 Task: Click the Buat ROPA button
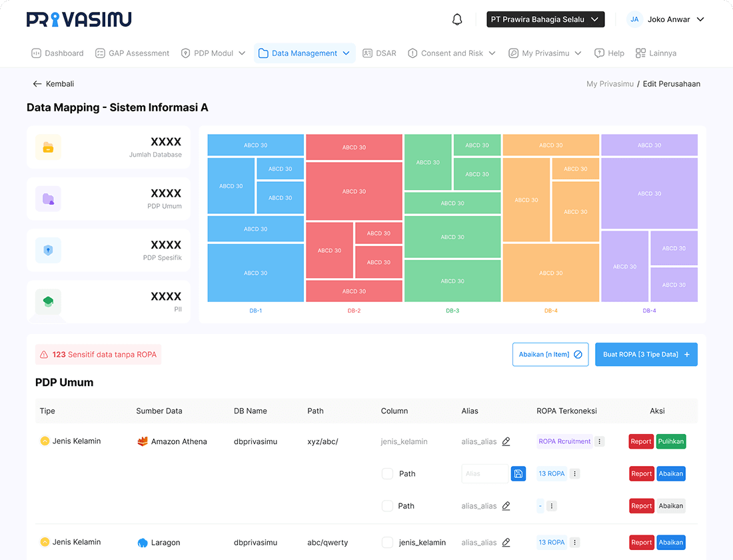coord(646,354)
